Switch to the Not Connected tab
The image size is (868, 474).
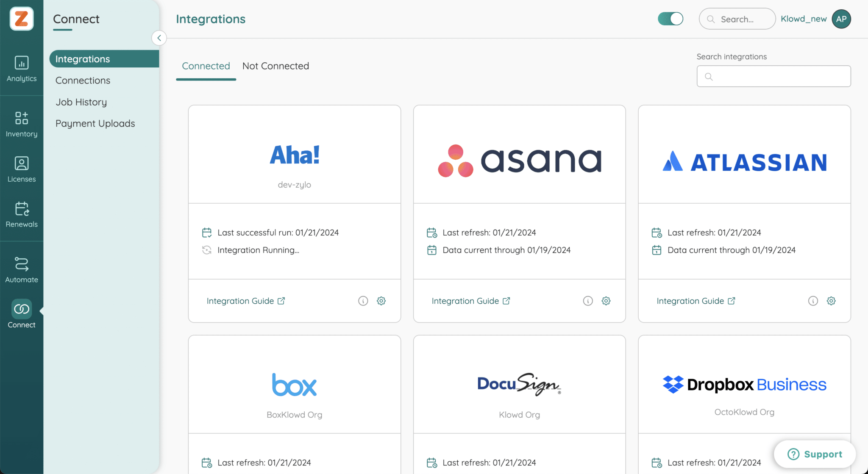coord(275,66)
